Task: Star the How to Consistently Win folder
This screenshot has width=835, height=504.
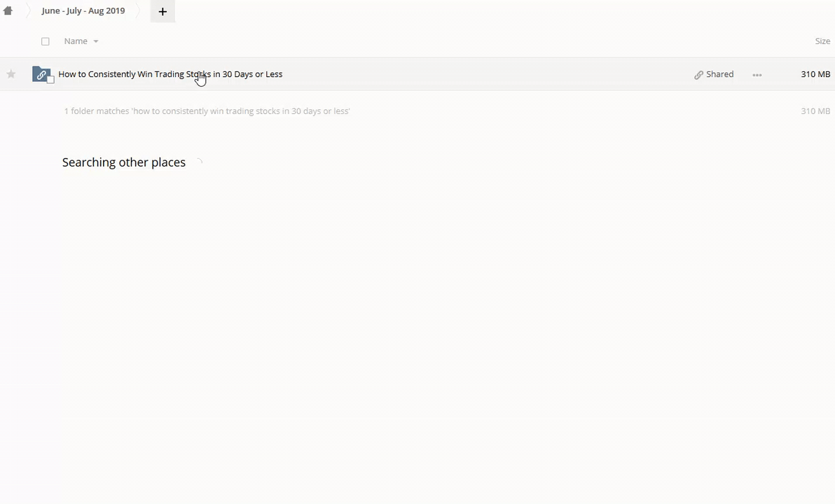Action: (x=11, y=74)
